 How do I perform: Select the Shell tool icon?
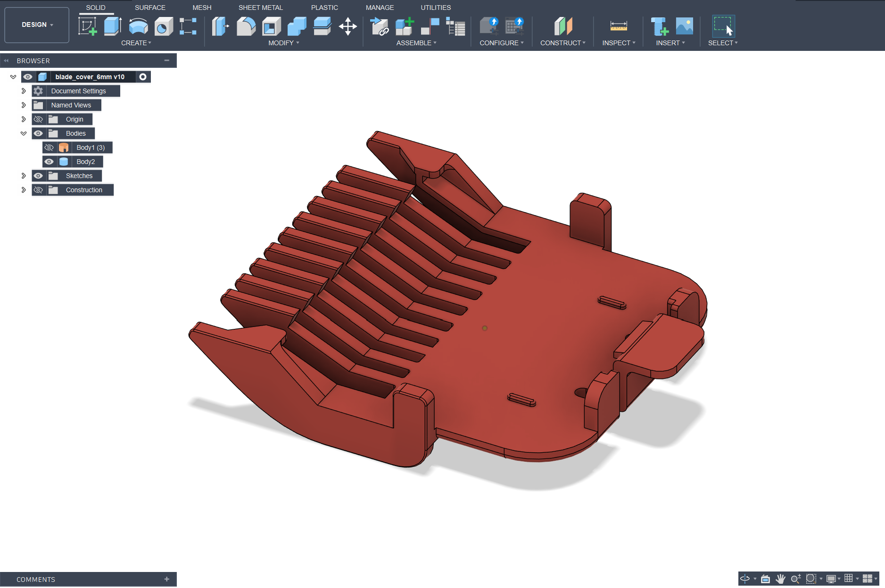coord(271,26)
